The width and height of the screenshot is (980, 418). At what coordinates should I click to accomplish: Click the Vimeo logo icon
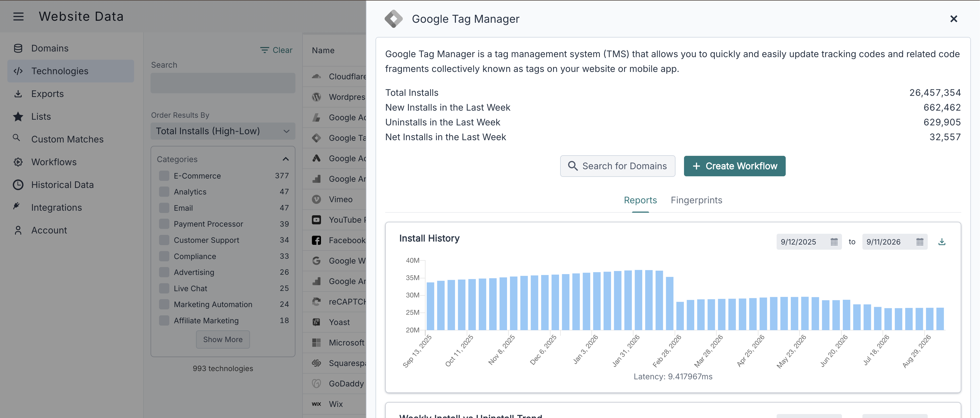click(x=316, y=199)
